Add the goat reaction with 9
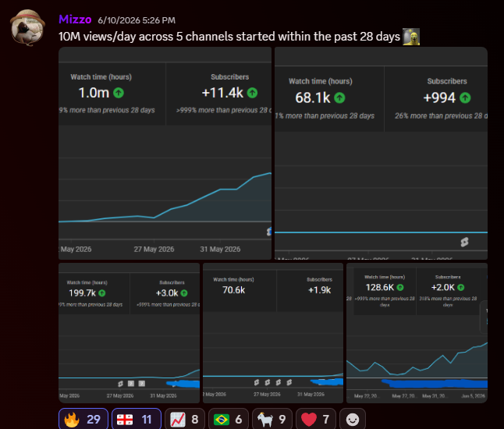Screen dimensions: 504x429 click(x=272, y=419)
